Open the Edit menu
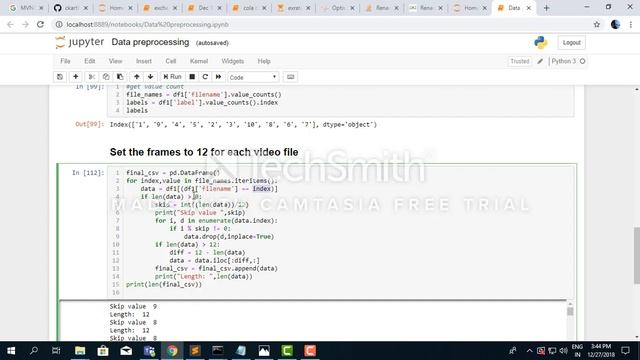The width and height of the screenshot is (640, 360). [x=89, y=61]
